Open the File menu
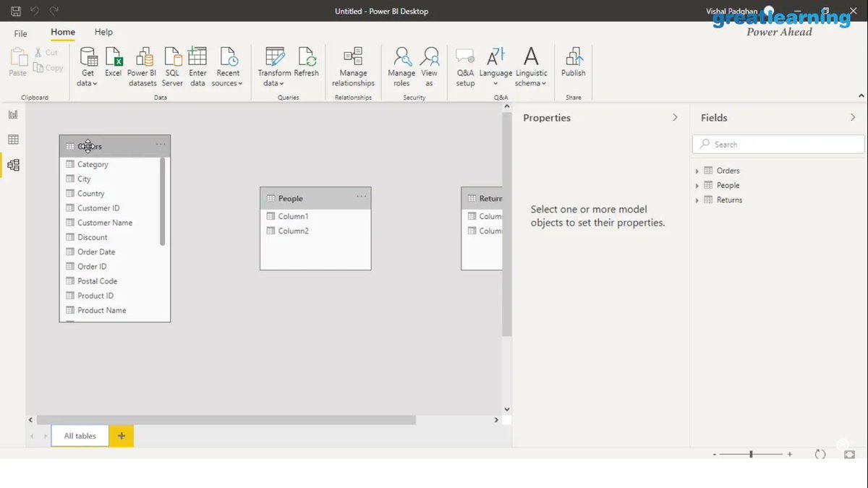 point(20,33)
